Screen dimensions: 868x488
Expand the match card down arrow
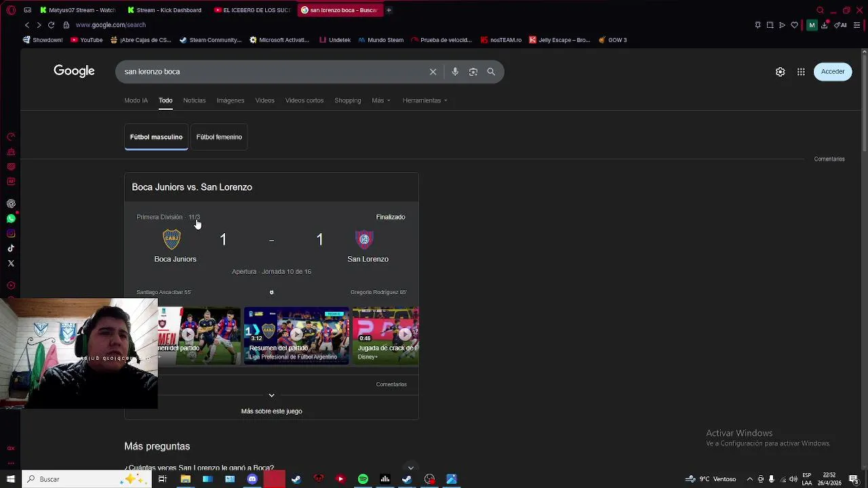pos(271,395)
